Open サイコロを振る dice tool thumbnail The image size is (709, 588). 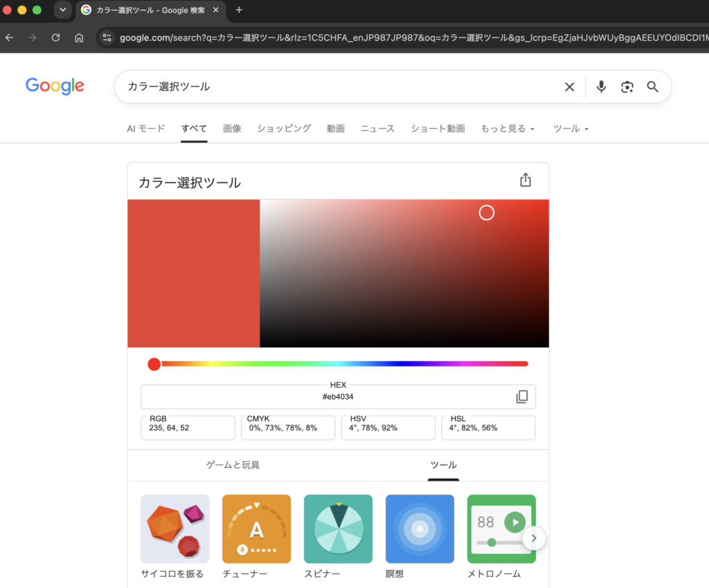point(175,528)
